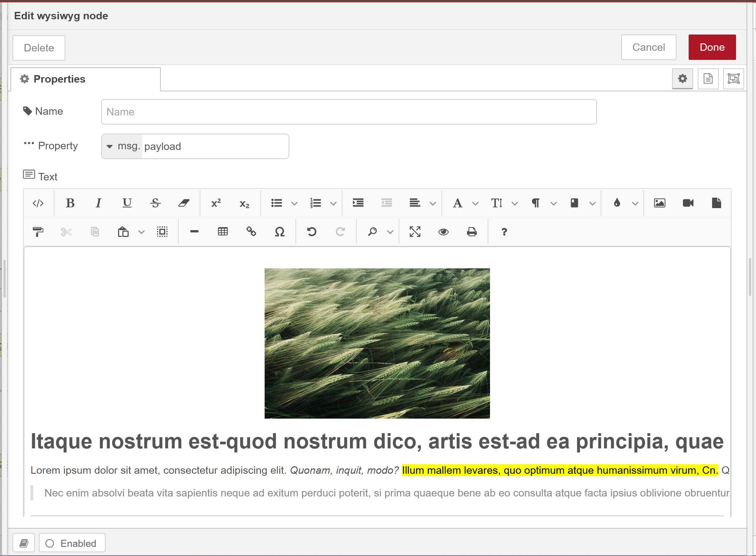Toggle the Enabled node state

(x=72, y=543)
